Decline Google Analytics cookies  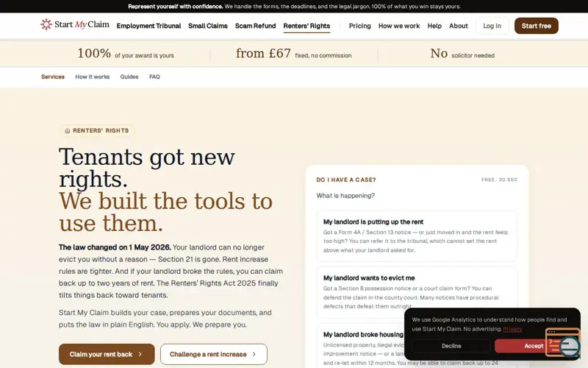coord(451,346)
